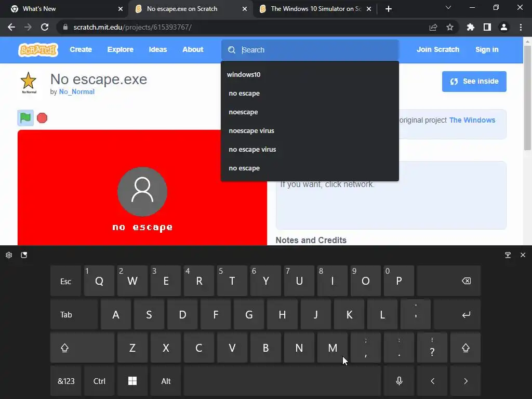Tap the left Shift key
This screenshot has height=399, width=532.
[83, 348]
